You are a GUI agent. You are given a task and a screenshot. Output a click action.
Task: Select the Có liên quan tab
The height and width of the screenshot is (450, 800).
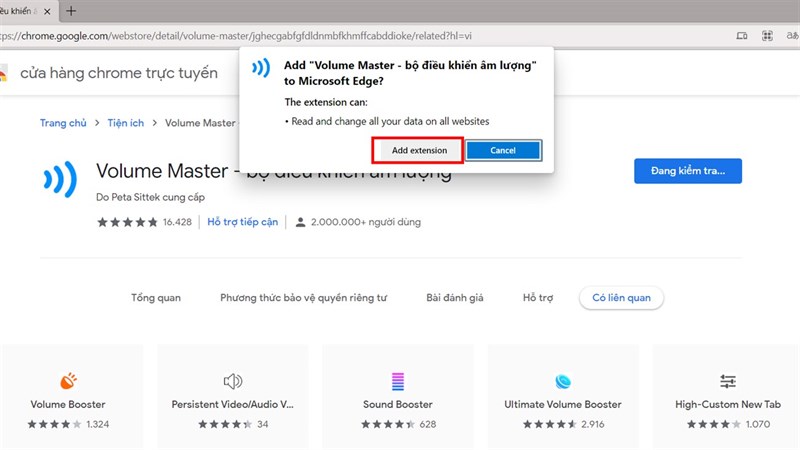click(620, 298)
